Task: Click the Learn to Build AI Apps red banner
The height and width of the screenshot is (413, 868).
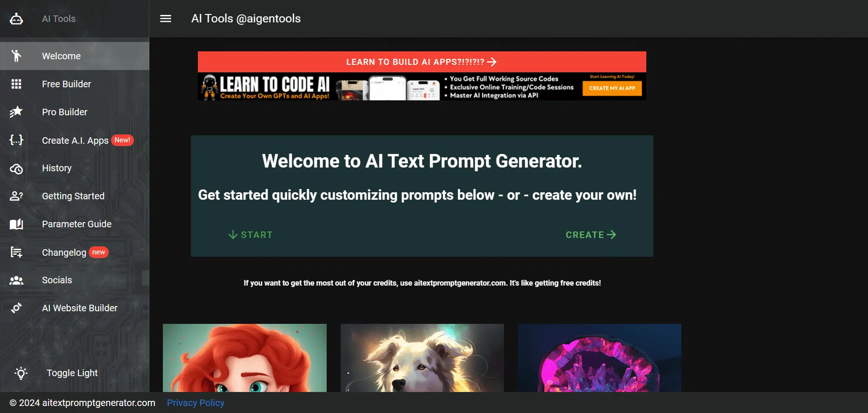Action: [x=422, y=62]
